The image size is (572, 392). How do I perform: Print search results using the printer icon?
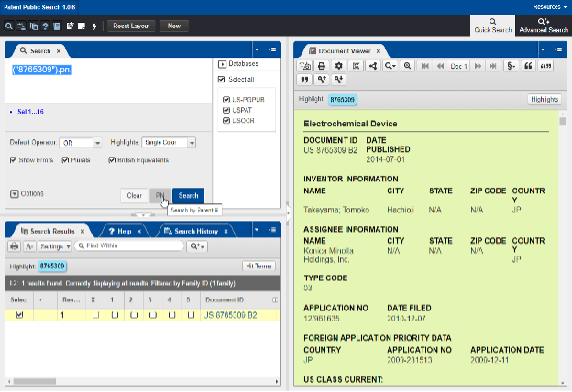15,246
